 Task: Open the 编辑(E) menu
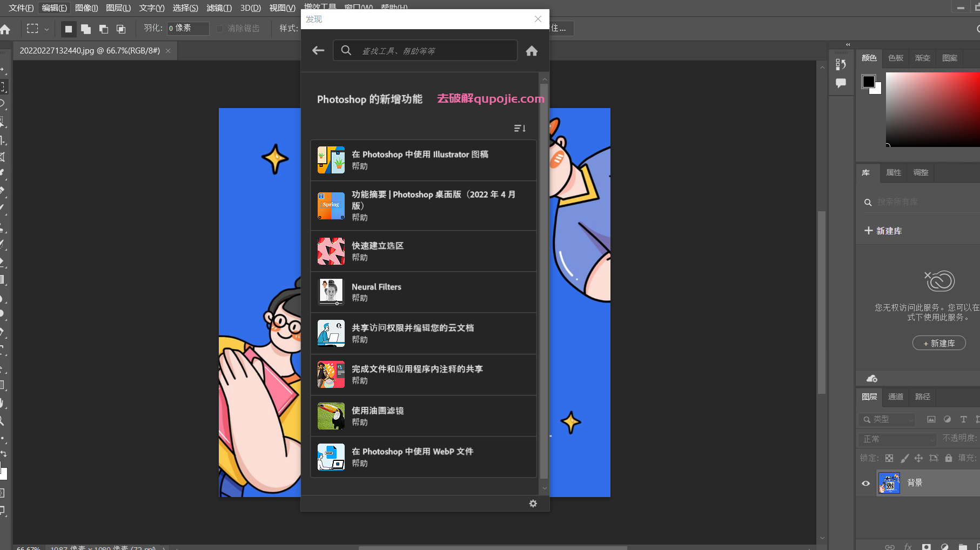pyautogui.click(x=55, y=8)
